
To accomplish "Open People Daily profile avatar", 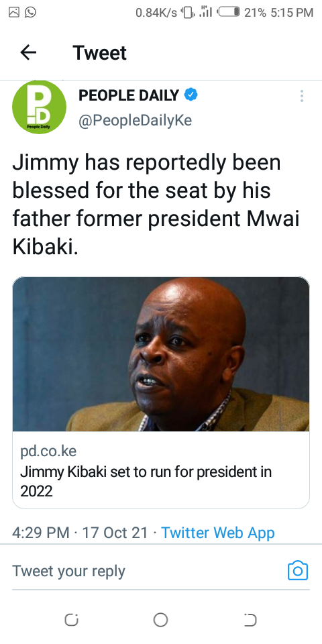I will tap(39, 107).
